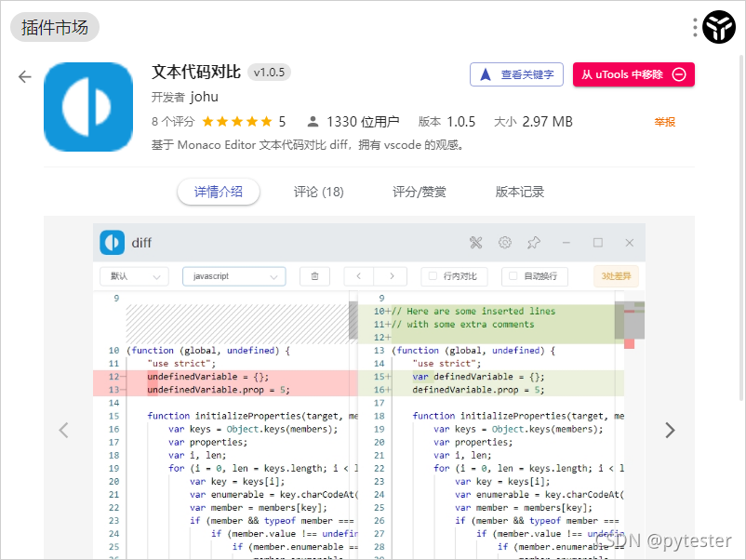This screenshot has width=746, height=560.
Task: Switch to 详情介绍 tab
Action: coord(219,193)
